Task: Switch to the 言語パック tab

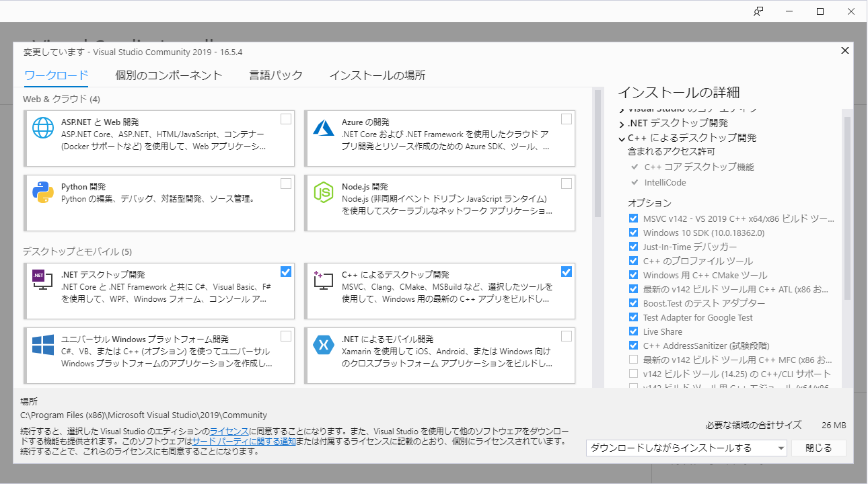Action: coord(276,75)
